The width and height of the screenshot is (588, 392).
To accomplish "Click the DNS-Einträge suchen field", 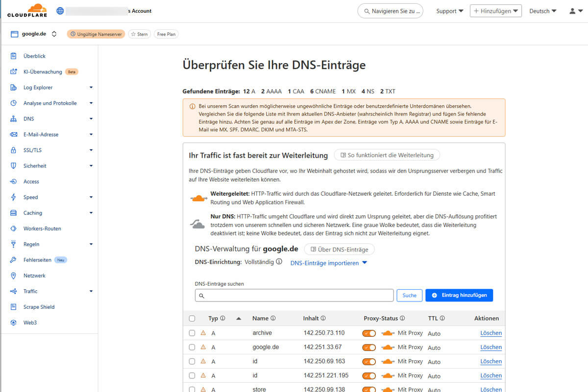I will (x=294, y=295).
